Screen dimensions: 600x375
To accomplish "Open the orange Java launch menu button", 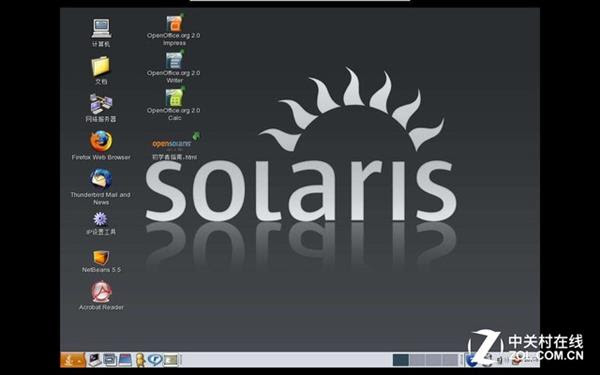I will tap(73, 360).
